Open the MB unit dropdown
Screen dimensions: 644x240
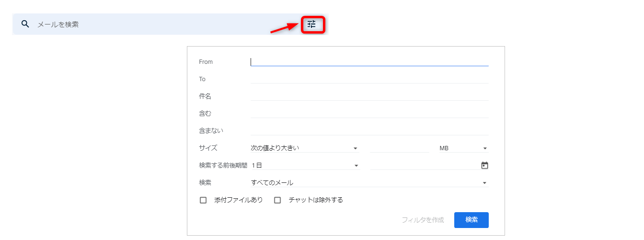click(x=463, y=148)
